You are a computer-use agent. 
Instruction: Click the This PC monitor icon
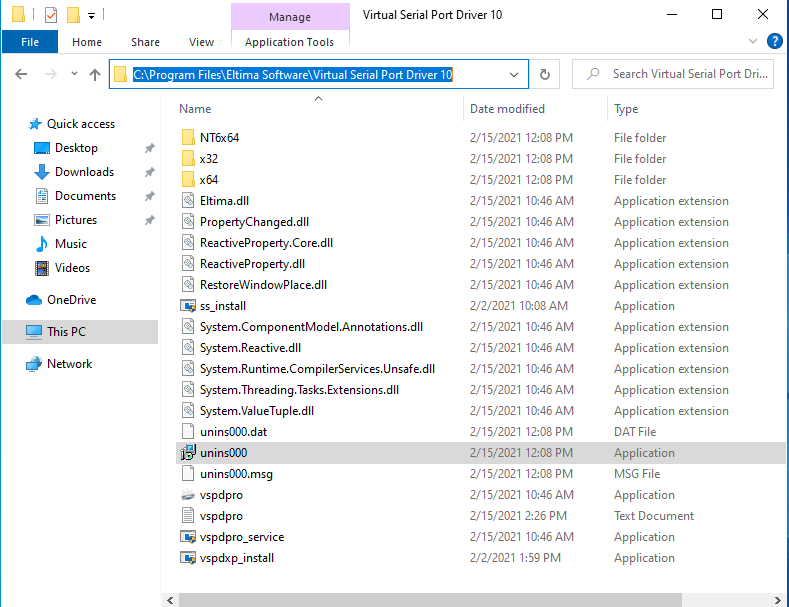coord(34,332)
